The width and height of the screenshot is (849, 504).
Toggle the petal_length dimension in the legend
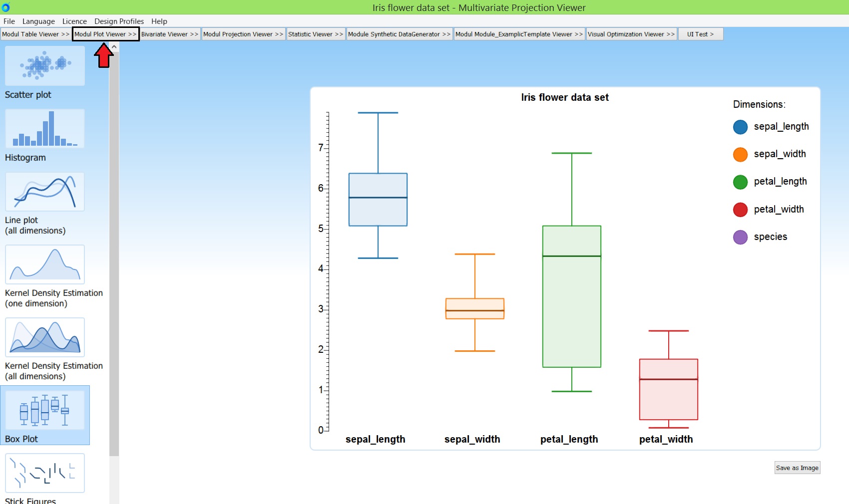coord(741,182)
